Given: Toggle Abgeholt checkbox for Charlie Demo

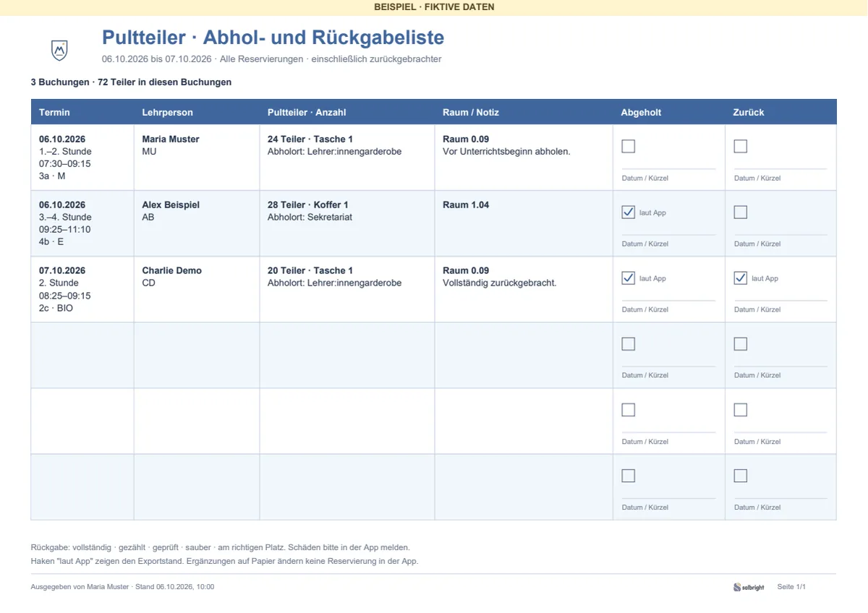Looking at the screenshot, I should tap(629, 278).
